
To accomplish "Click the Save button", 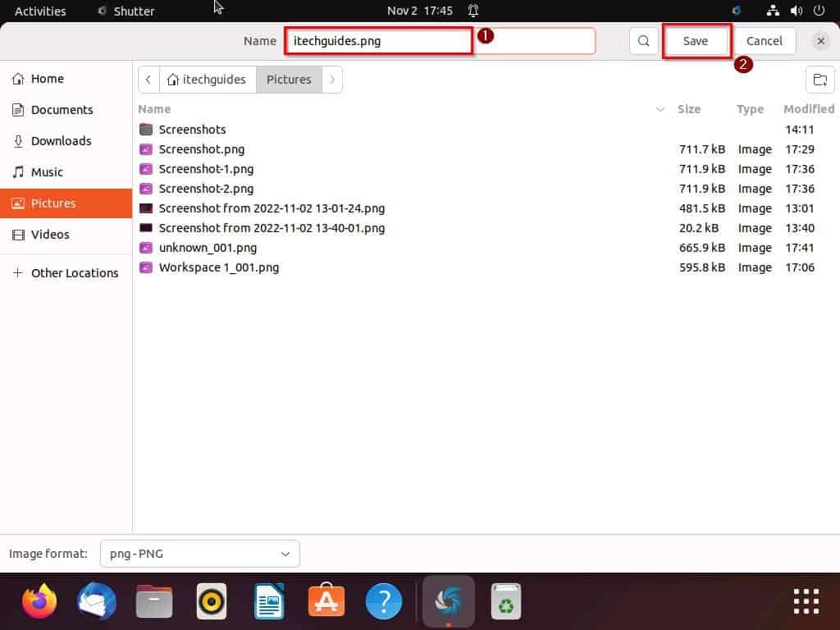I will pyautogui.click(x=696, y=41).
